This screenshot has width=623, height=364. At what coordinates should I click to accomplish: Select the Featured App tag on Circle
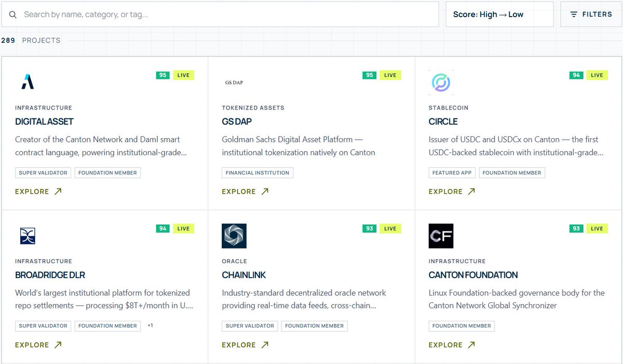tap(452, 172)
